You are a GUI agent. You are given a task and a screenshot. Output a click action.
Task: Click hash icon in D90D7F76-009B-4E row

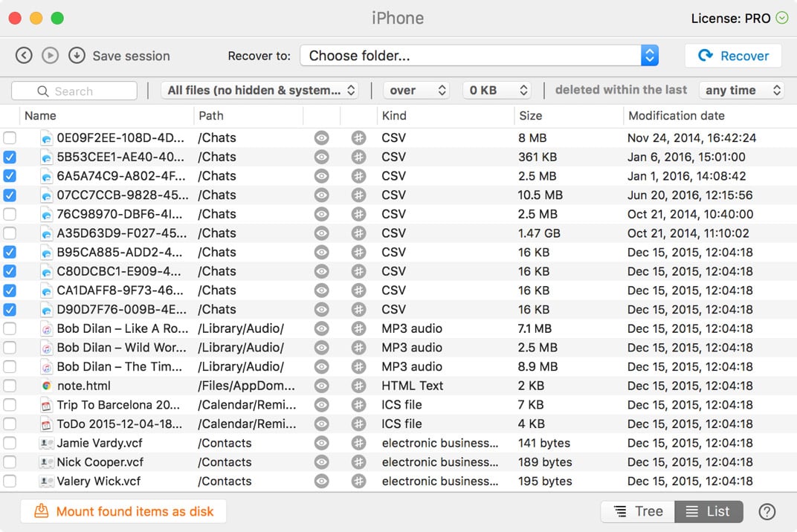tap(358, 309)
